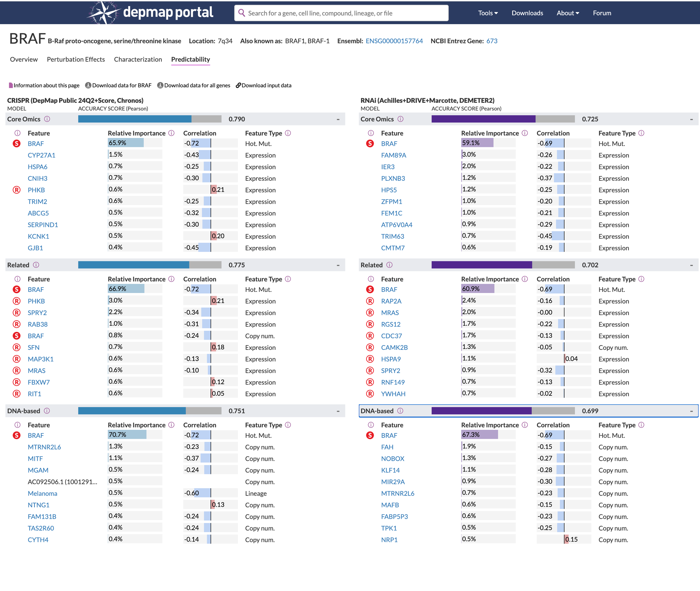Click CRISPR Core Omics accuracy score bar
The height and width of the screenshot is (591, 700).
150,119
